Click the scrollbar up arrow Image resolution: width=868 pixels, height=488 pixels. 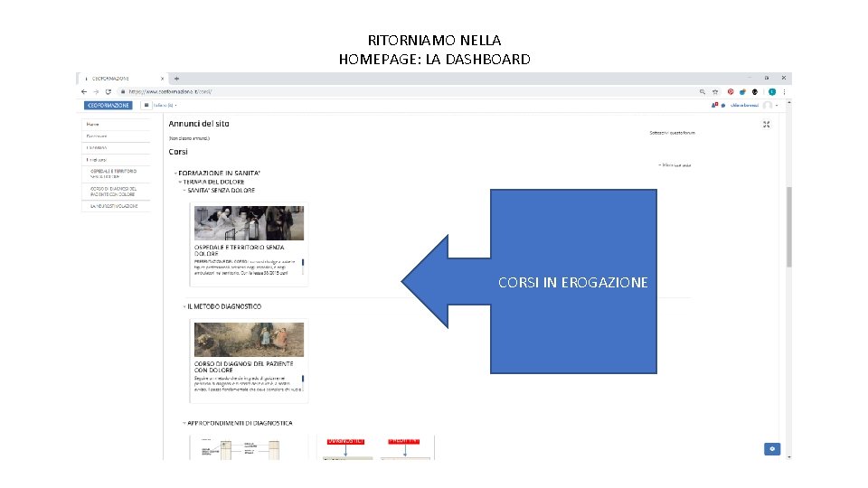pos(788,103)
